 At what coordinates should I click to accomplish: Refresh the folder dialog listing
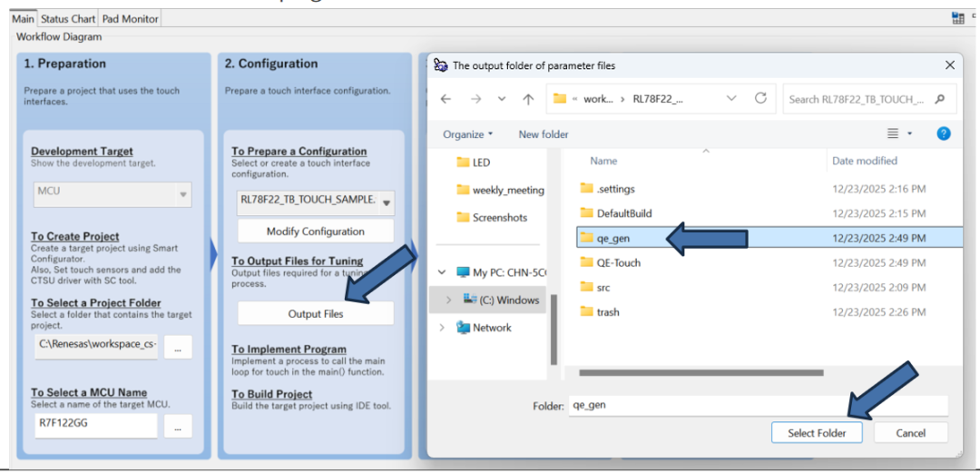(760, 98)
